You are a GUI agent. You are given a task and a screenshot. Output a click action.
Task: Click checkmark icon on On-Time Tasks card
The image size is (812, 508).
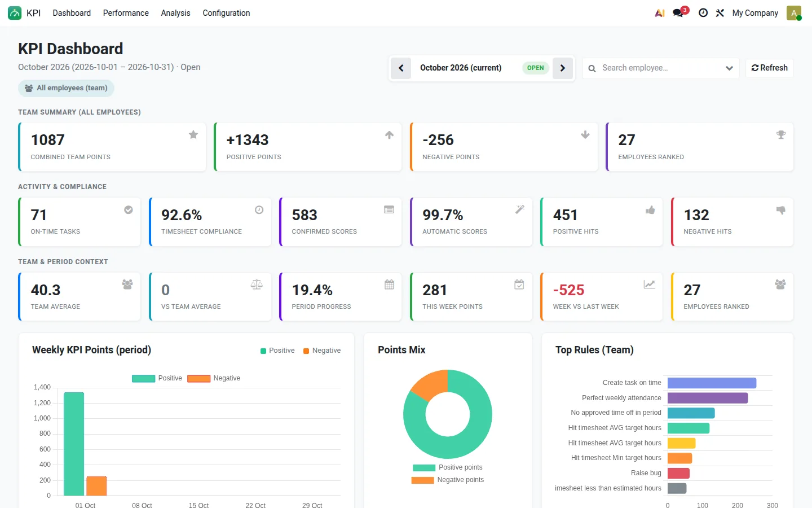tap(129, 209)
